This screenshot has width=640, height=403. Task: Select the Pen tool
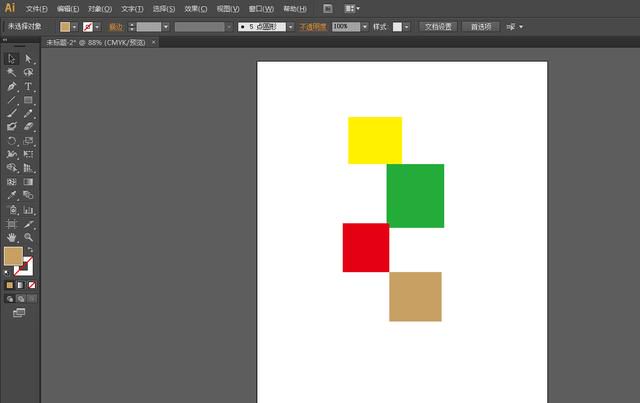pos(11,87)
